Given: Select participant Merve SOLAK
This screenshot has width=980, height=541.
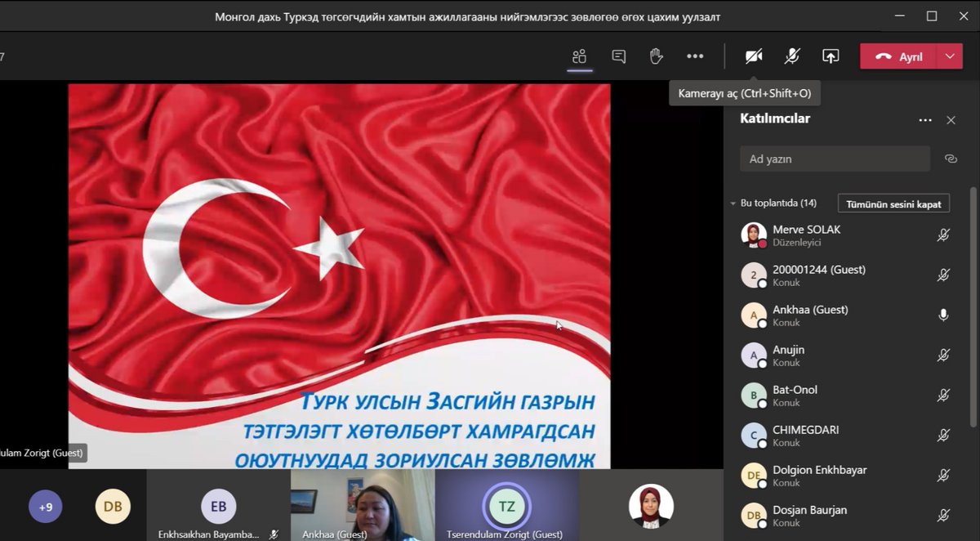Looking at the screenshot, I should (846, 235).
